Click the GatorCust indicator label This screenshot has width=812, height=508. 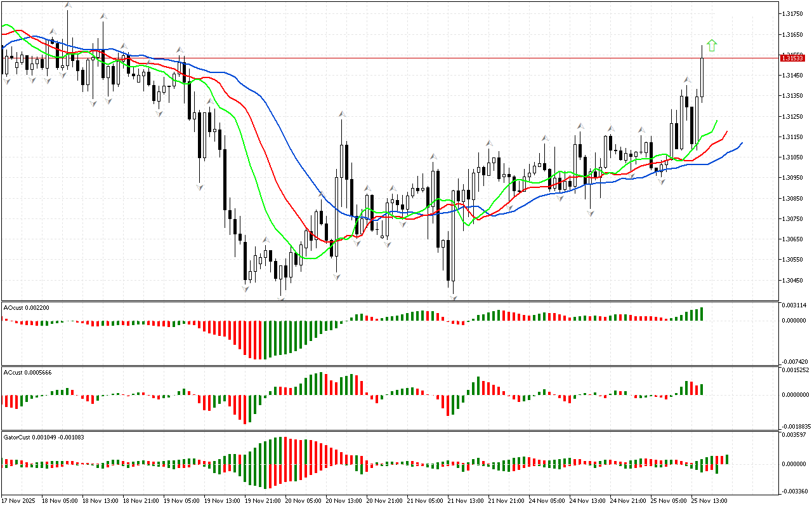point(44,437)
